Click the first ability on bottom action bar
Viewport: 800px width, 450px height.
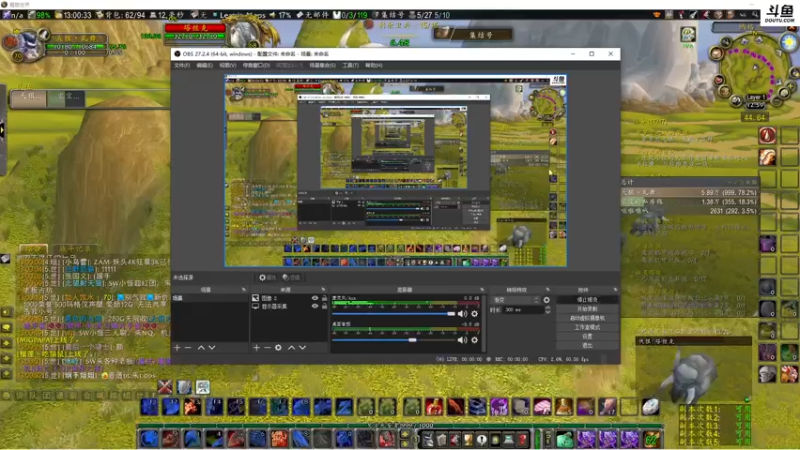point(149,438)
